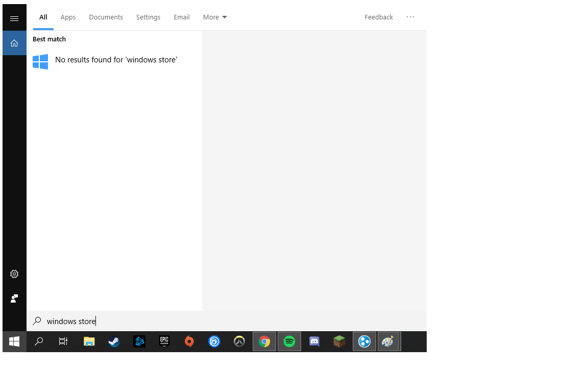Launch Origin from the taskbar
This screenshot has width=588, height=368.
coord(189,342)
